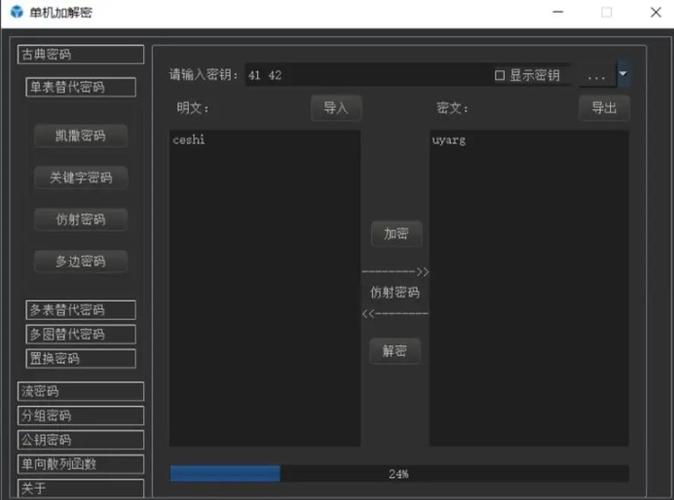Viewport: 674px width, 500px height.
Task: Expand the 多表替代密码 section
Action: coord(81,310)
